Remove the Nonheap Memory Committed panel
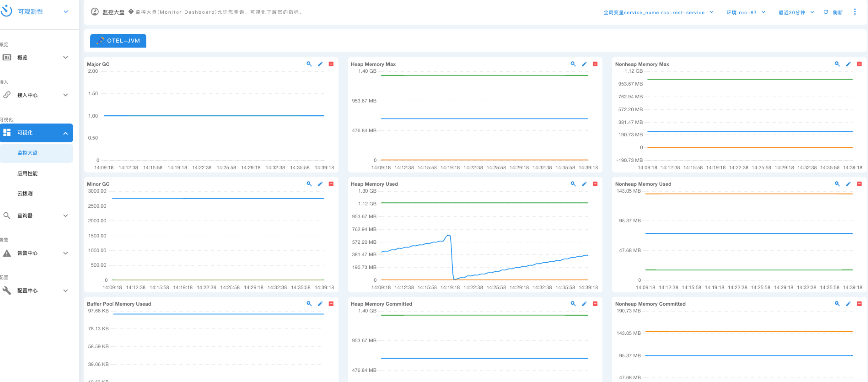Viewport: 868px width, 382px height. [x=860, y=304]
